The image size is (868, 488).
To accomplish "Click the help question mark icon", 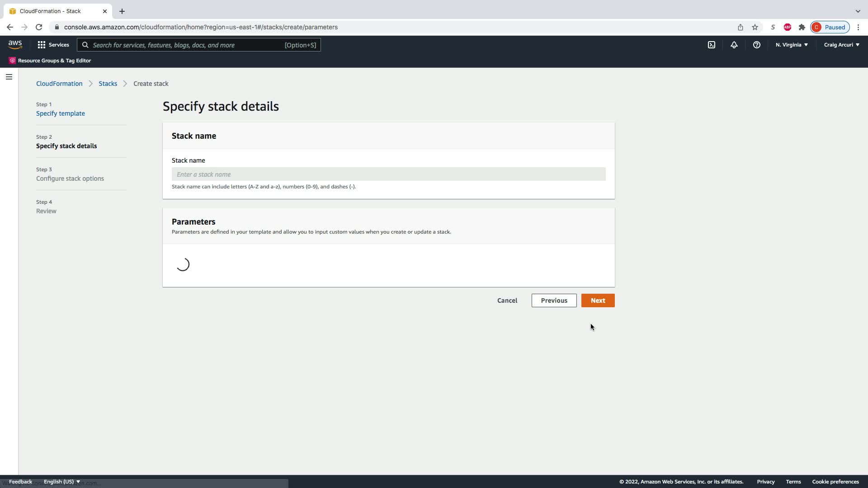I will 756,45.
